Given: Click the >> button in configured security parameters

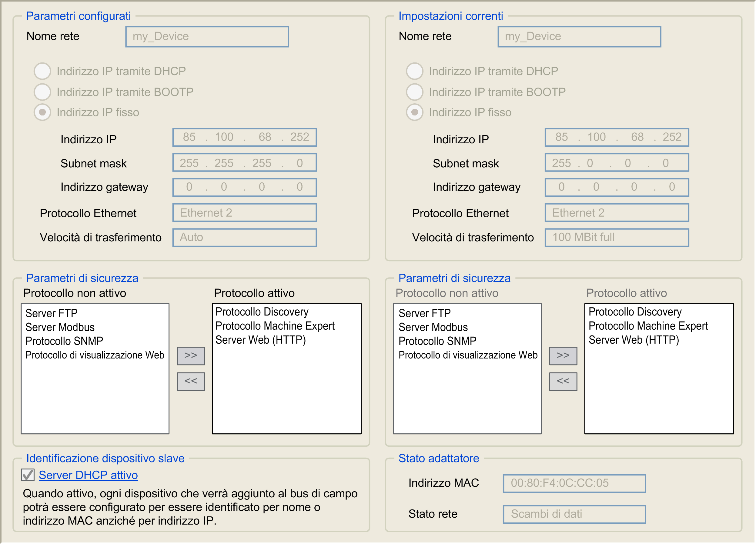Looking at the screenshot, I should (191, 356).
